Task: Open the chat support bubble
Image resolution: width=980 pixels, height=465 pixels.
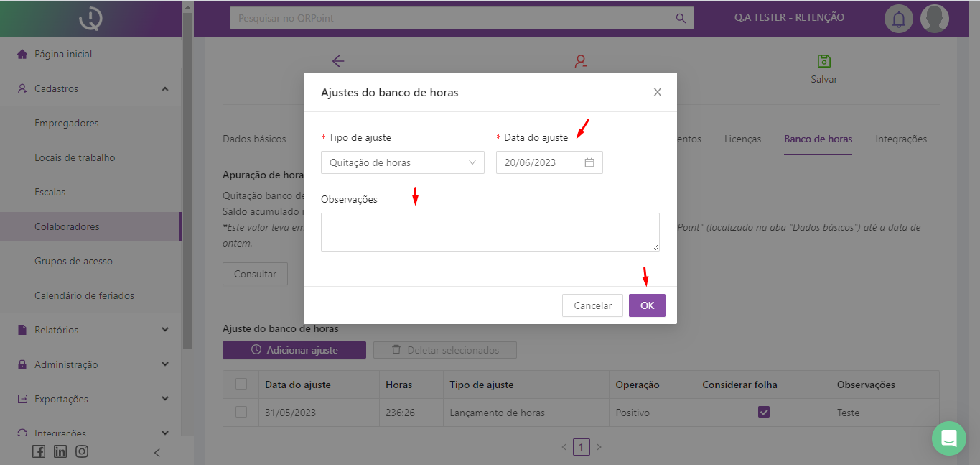Action: (x=949, y=438)
